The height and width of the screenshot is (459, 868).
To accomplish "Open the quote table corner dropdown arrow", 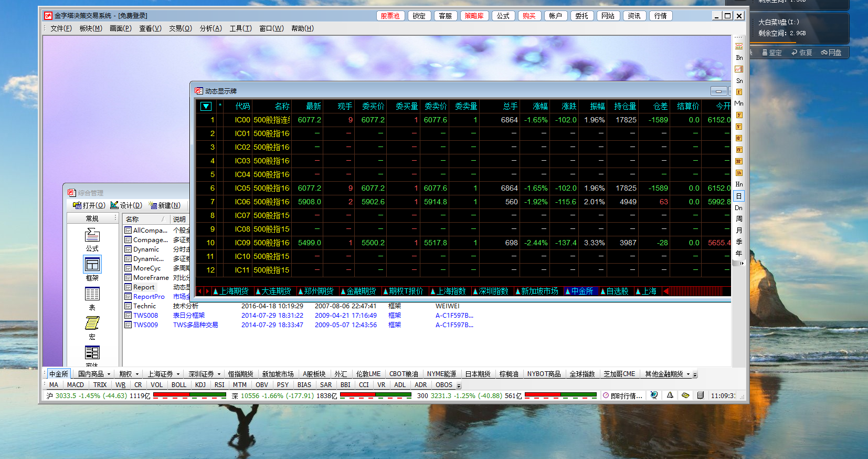I will [206, 107].
